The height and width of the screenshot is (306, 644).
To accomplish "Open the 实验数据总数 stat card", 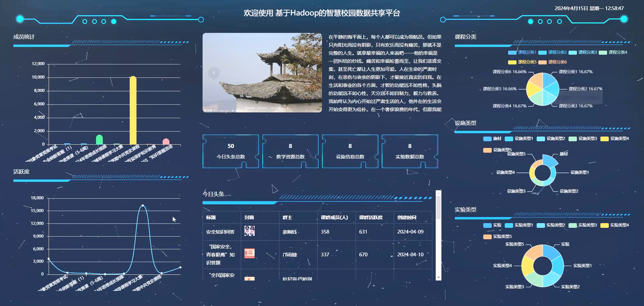I will [410, 151].
